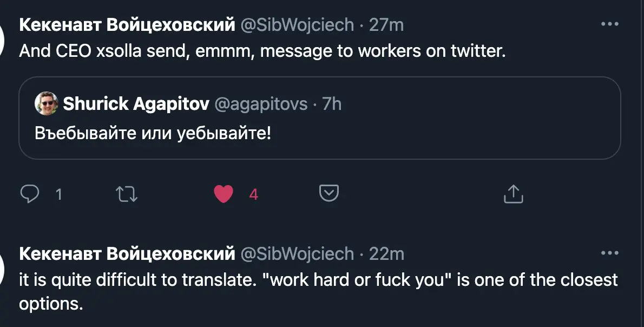The height and width of the screenshot is (327, 644).
Task: Click Shurick Agapitov's profile picture
Action: pos(47,103)
